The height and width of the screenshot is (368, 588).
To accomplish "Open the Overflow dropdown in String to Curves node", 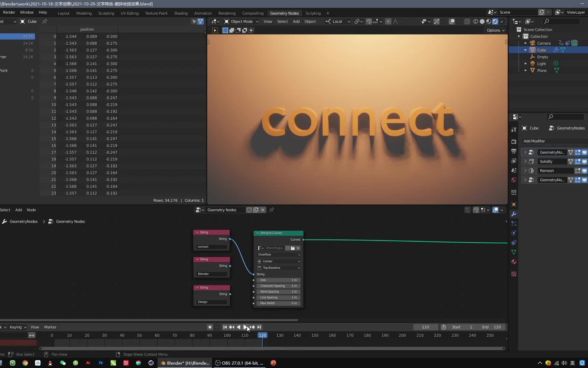I will [278, 255].
